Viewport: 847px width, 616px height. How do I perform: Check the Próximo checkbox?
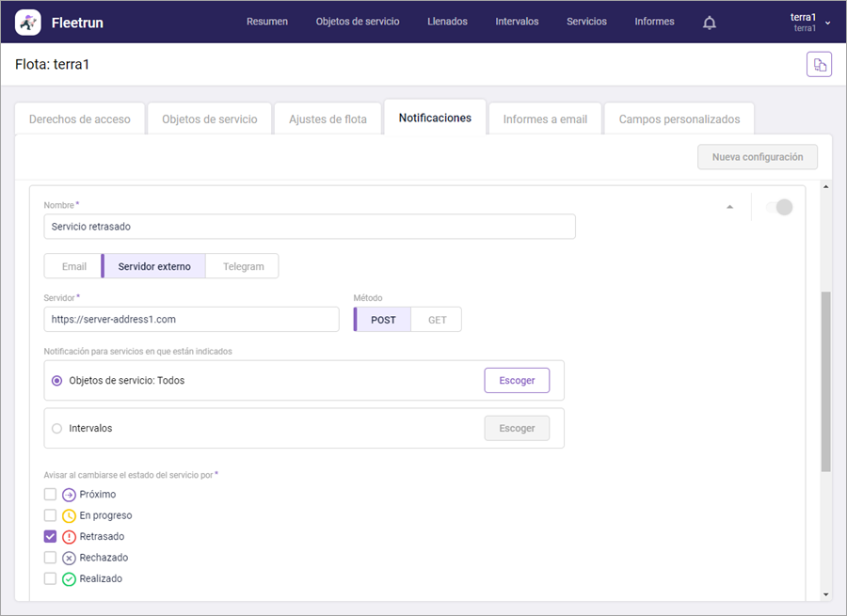point(50,495)
